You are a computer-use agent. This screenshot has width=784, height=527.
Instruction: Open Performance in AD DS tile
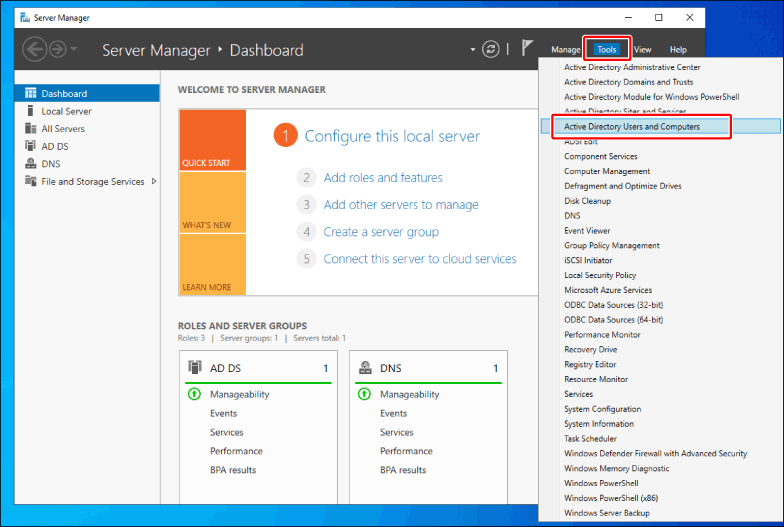coord(236,451)
